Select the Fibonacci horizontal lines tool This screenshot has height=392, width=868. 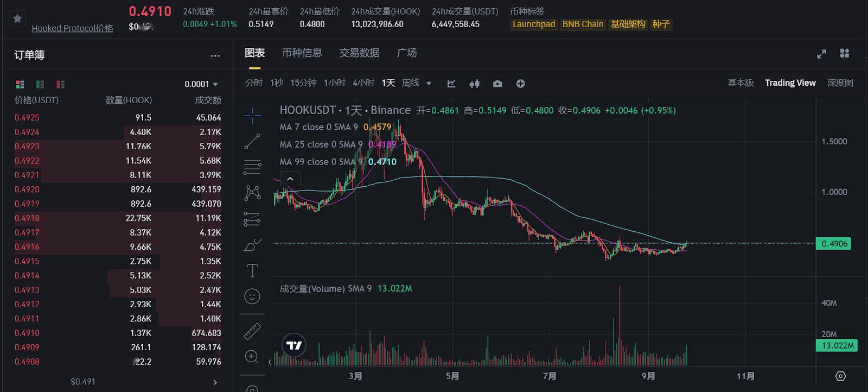point(252,167)
